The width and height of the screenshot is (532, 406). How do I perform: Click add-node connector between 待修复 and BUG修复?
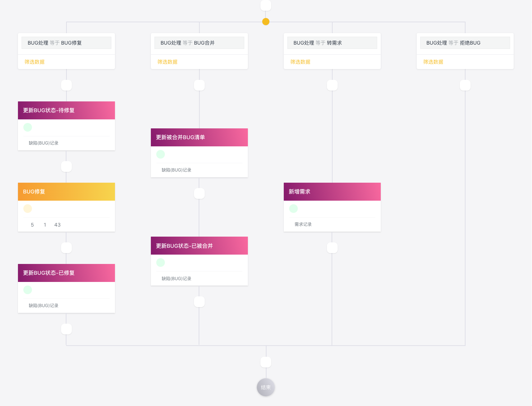click(x=66, y=166)
